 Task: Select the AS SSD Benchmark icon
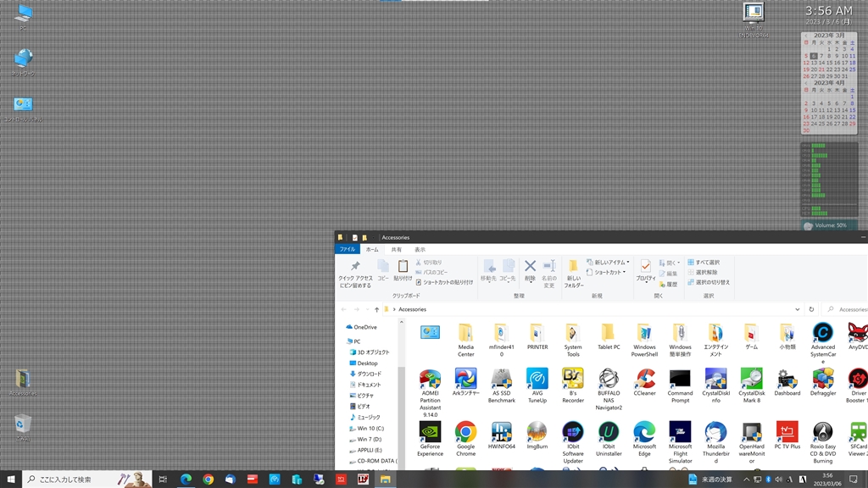tap(501, 379)
